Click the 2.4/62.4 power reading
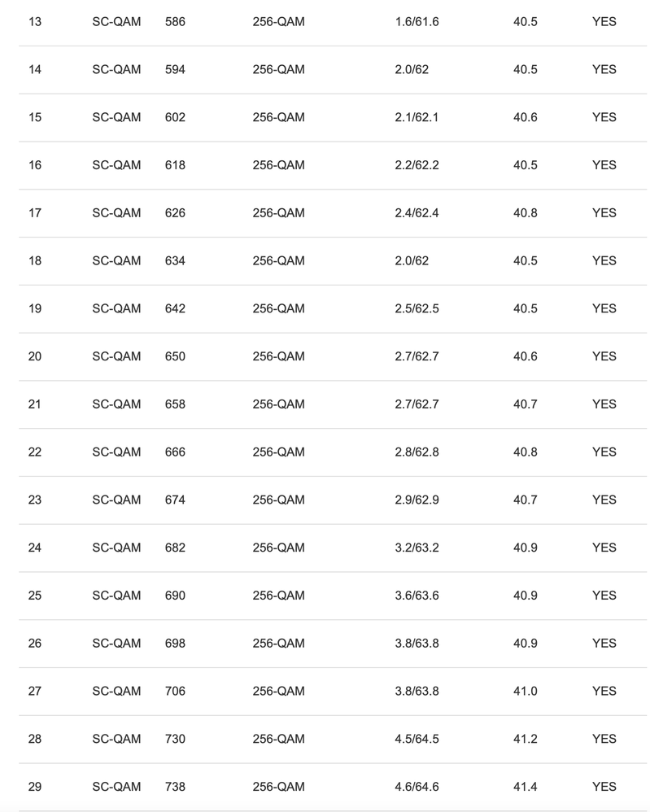The width and height of the screenshot is (650, 812). point(417,213)
